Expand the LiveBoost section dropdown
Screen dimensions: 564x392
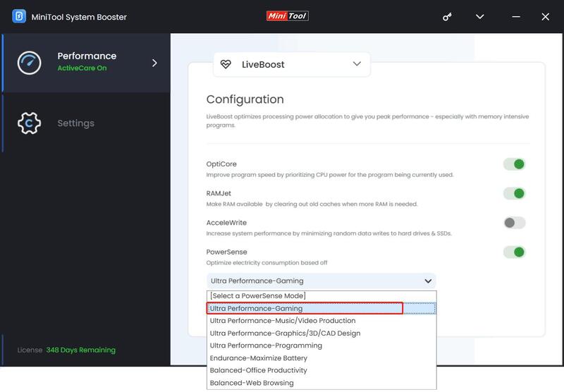pos(356,64)
